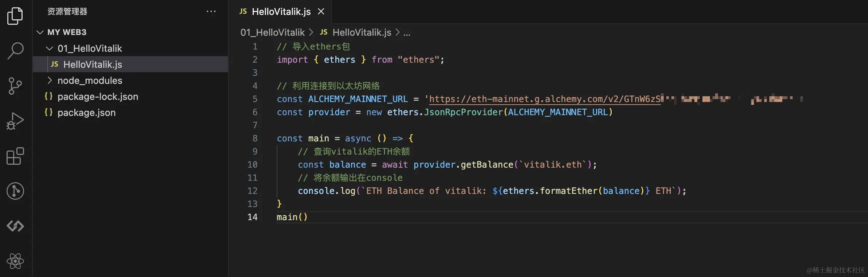The height and width of the screenshot is (277, 868).
Task: Open the Run and Debug icon
Action: click(15, 121)
